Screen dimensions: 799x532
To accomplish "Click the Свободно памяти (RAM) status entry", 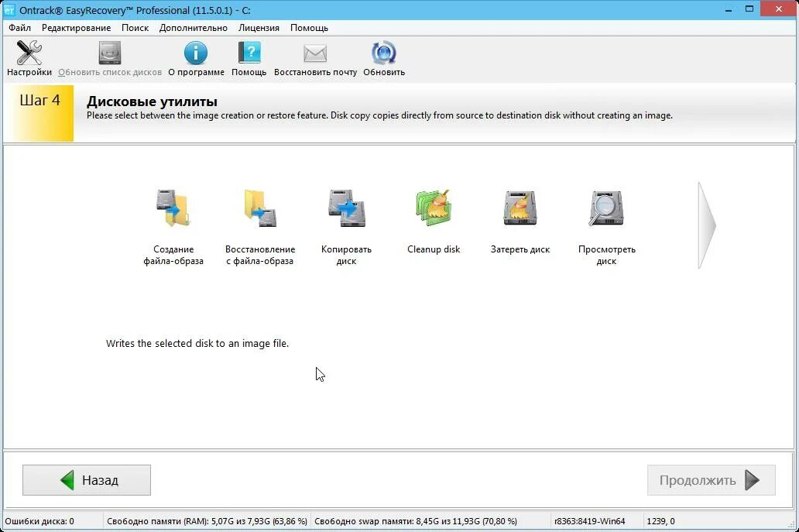I will pyautogui.click(x=207, y=521).
